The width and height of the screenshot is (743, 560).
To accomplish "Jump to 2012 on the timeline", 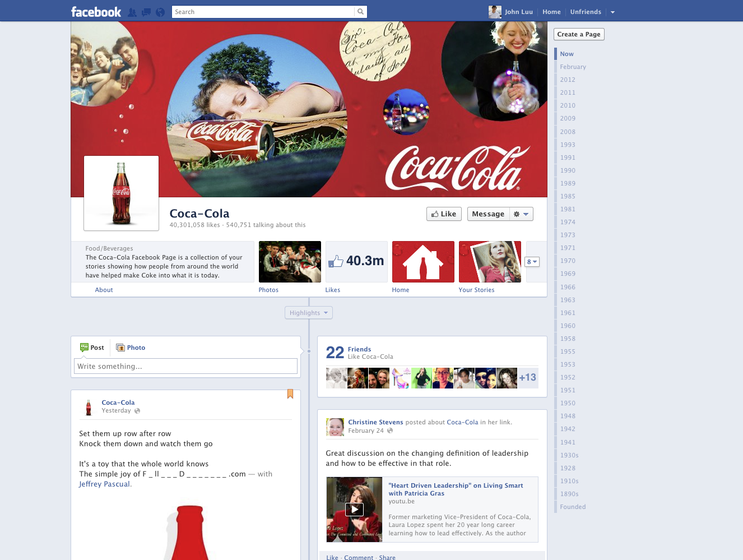I will coord(568,80).
